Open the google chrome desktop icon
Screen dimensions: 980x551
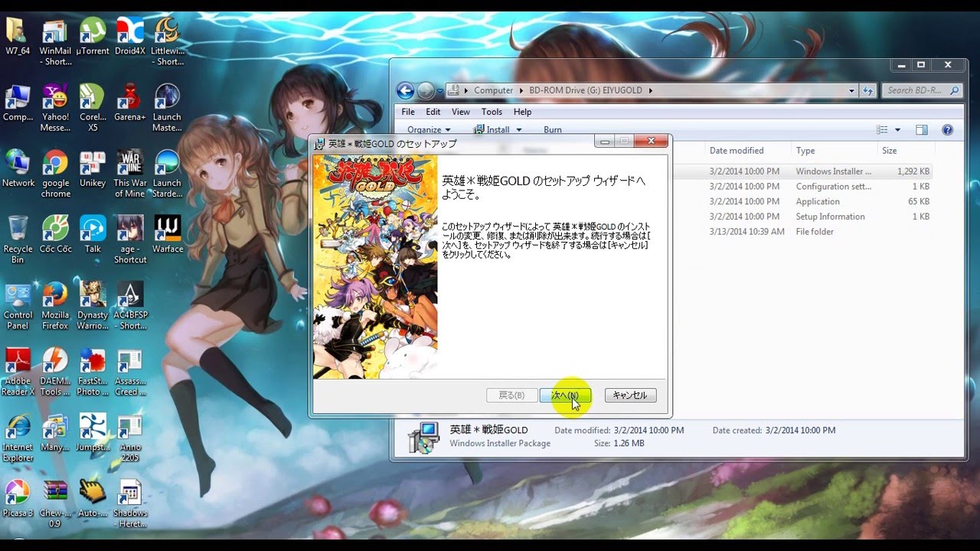pyautogui.click(x=55, y=174)
